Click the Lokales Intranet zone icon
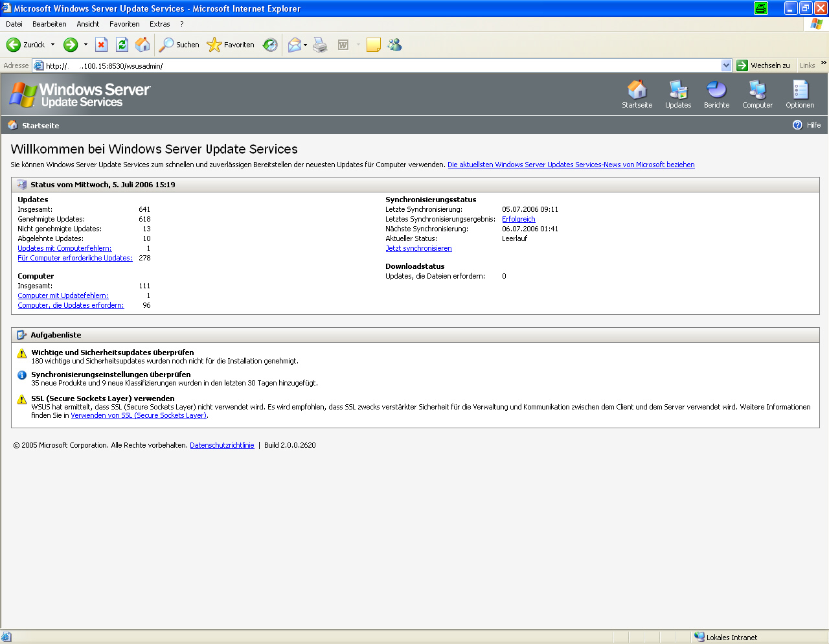This screenshot has height=644, width=829. point(699,637)
